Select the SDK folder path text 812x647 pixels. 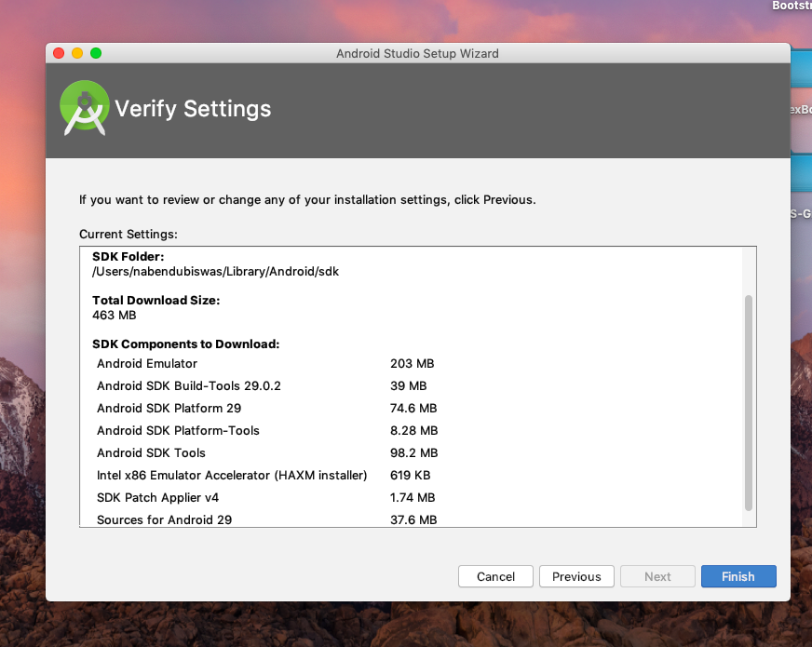[x=215, y=271]
